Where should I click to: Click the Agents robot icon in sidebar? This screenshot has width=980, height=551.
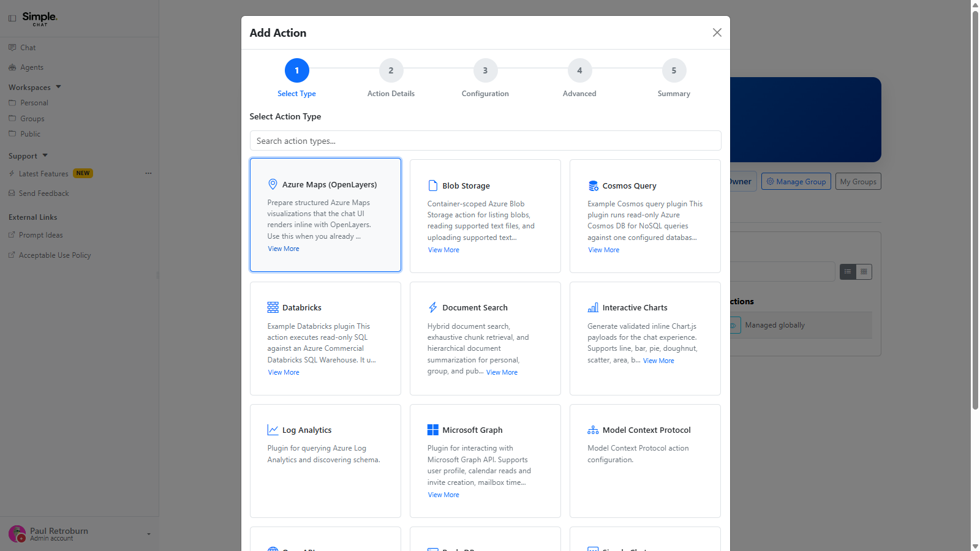[x=12, y=67]
